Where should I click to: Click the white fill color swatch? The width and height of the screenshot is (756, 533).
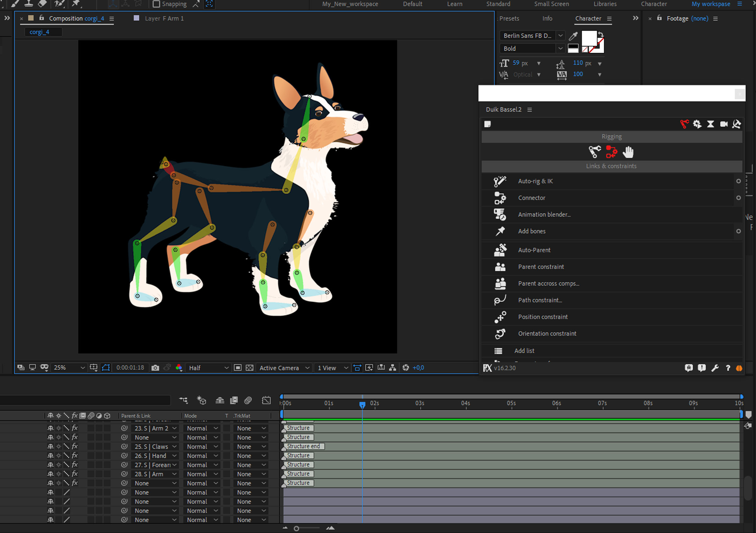(589, 38)
